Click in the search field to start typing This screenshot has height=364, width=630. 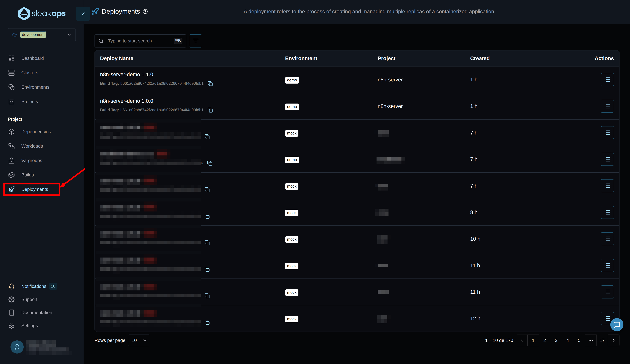click(140, 41)
